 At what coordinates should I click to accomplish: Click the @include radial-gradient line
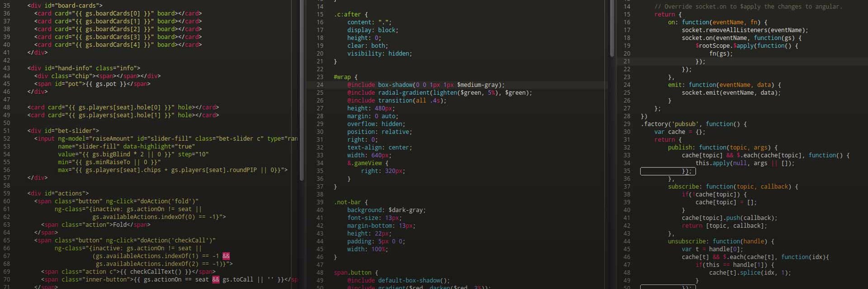click(x=440, y=93)
